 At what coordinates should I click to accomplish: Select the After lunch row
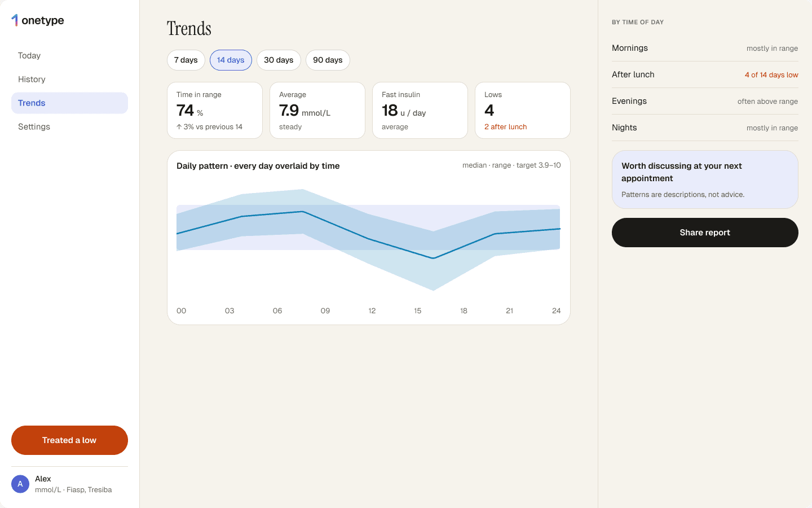pos(705,75)
